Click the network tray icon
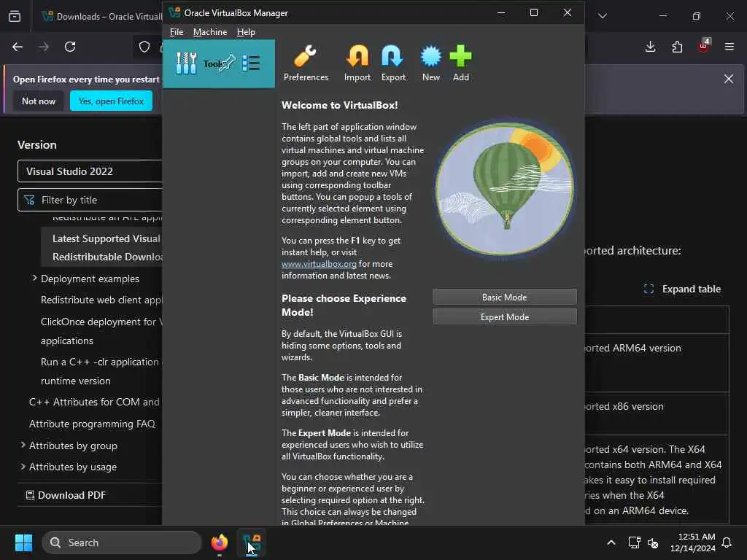Image resolution: width=747 pixels, height=560 pixels. point(634,542)
